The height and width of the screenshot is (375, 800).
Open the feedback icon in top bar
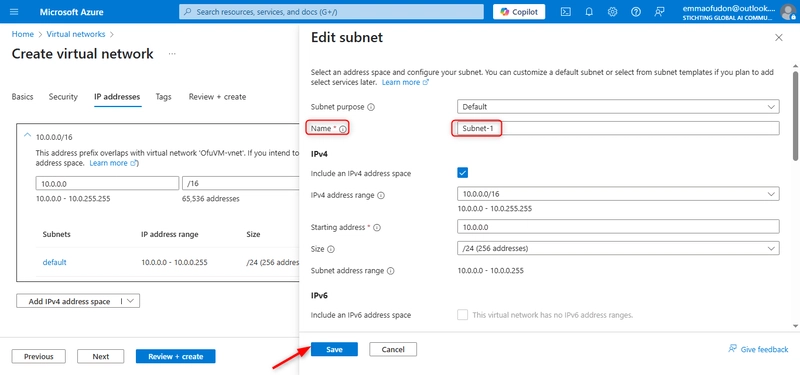[x=659, y=12]
